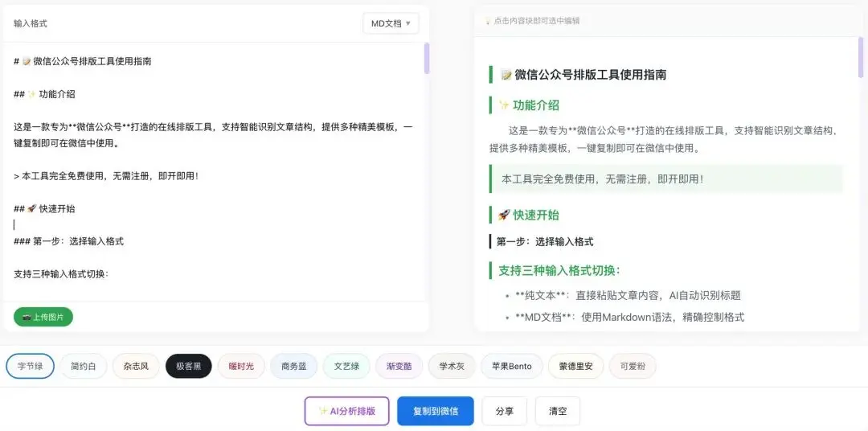Select preview block 第一步：选择输入格式
The width and height of the screenshot is (868, 431).
coord(542,241)
